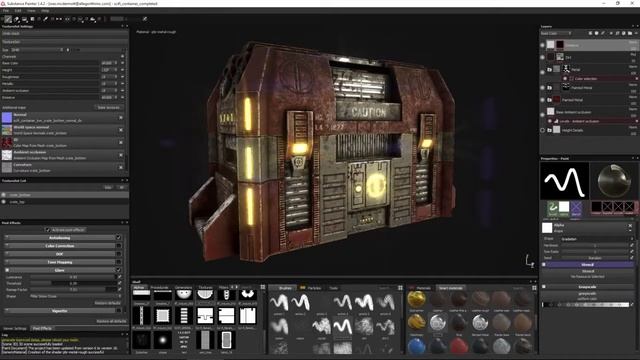Viewport: 640px width, 360px height.
Task: Select the first texture set in list
Action: [64, 195]
